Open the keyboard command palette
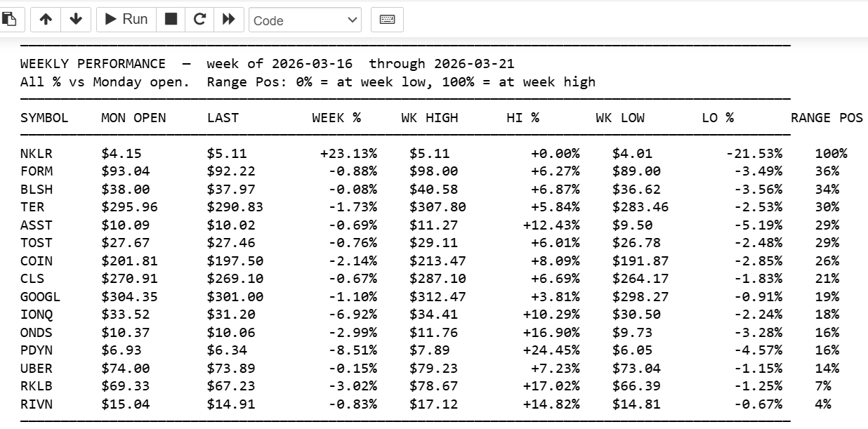Image resolution: width=868 pixels, height=429 pixels. point(387,20)
